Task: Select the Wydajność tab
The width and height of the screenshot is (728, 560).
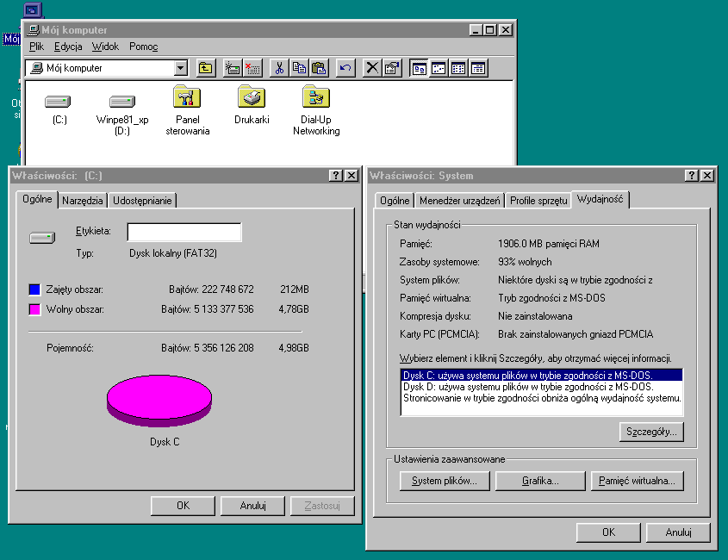Action: (x=600, y=199)
